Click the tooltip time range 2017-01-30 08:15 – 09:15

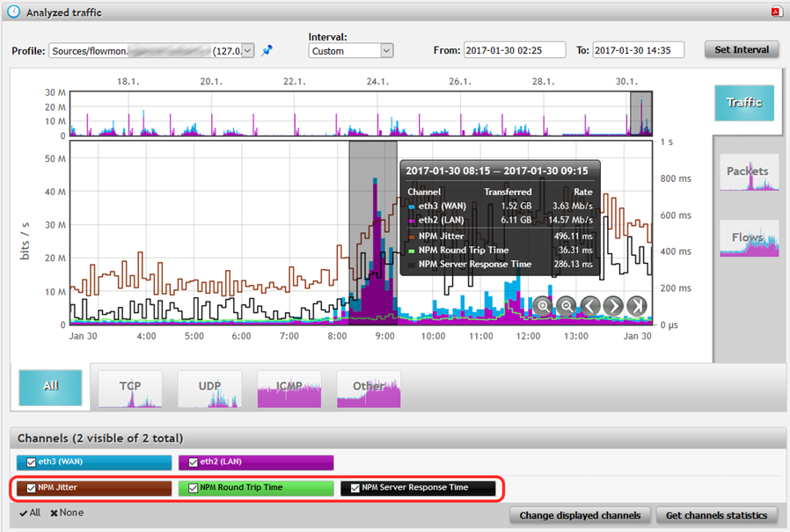click(497, 171)
